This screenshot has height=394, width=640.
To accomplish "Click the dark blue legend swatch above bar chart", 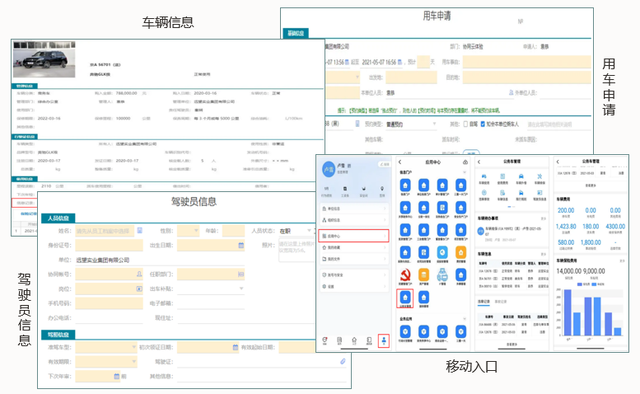I will pyautogui.click(x=581, y=284).
